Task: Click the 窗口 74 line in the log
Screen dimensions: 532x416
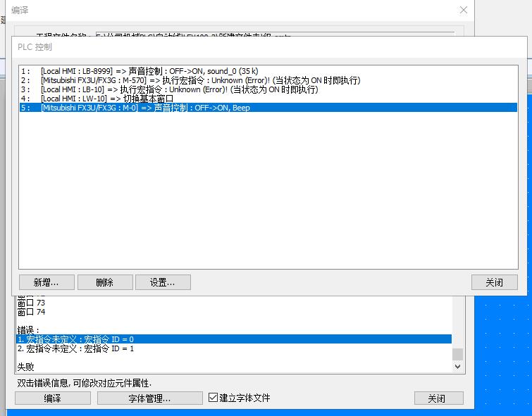Action: pyautogui.click(x=31, y=312)
